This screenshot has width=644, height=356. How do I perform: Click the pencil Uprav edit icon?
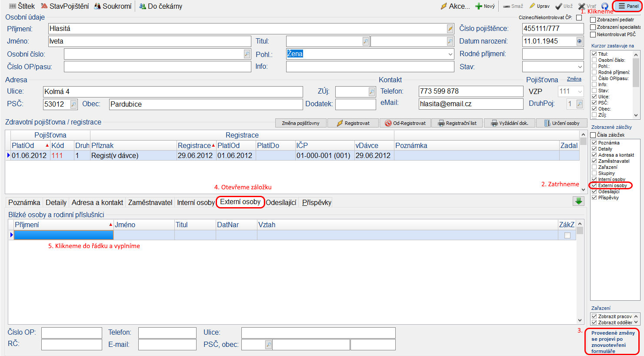point(532,6)
